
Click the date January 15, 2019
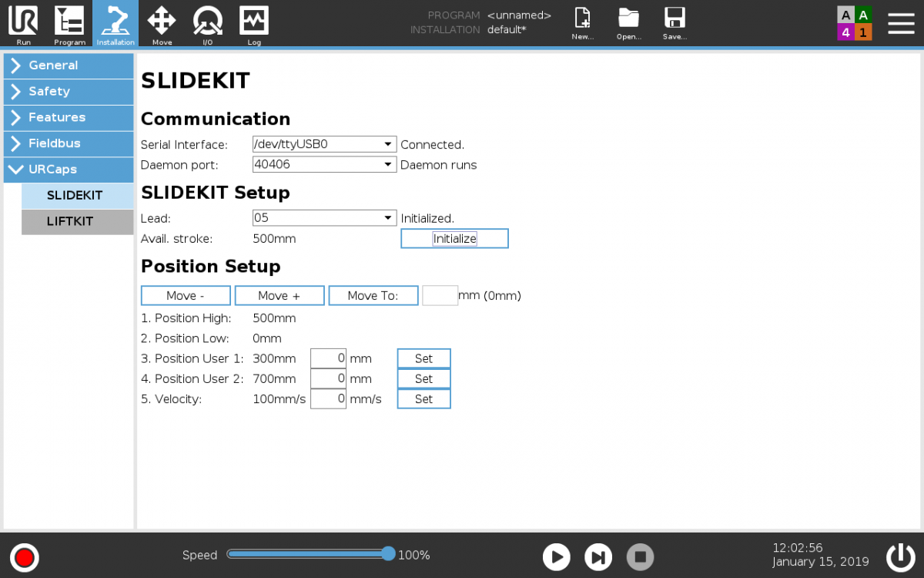[x=821, y=562]
